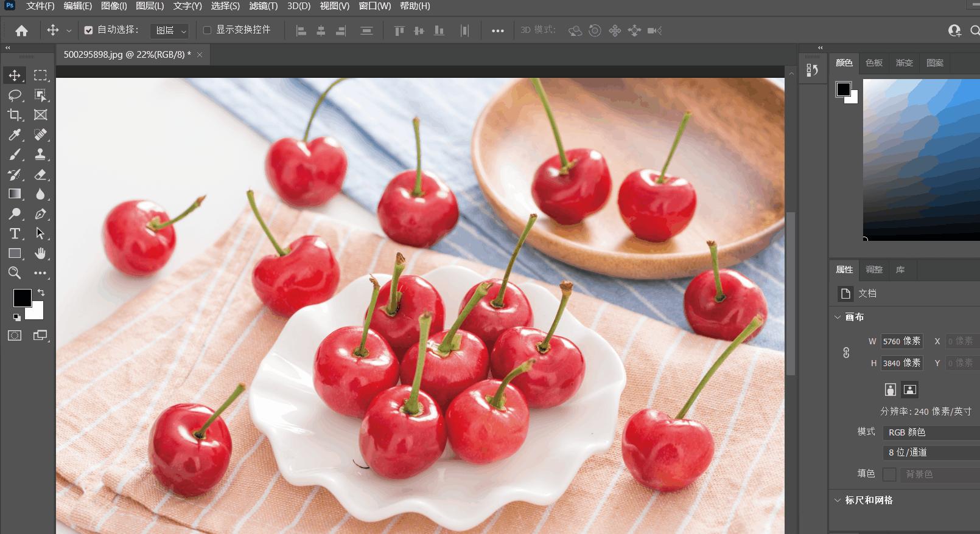Viewport: 980px width, 534px height.
Task: Select the Brush tool
Action: (15, 154)
